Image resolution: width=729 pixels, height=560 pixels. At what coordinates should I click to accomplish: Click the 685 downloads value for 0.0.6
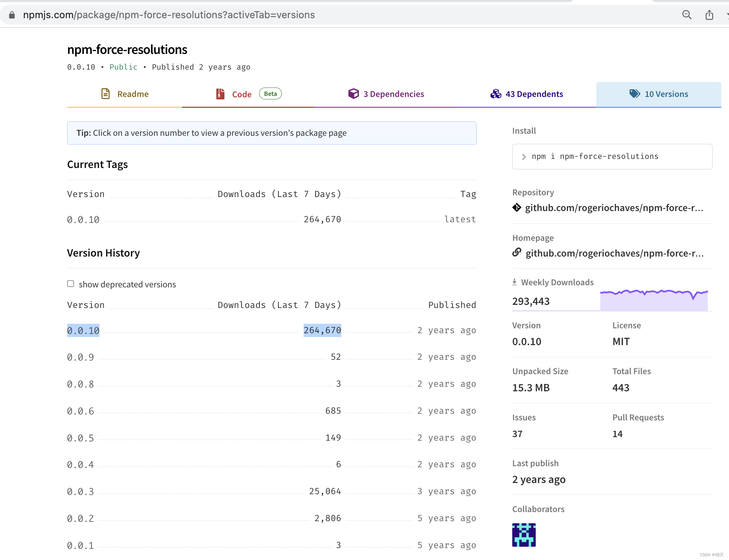click(333, 411)
